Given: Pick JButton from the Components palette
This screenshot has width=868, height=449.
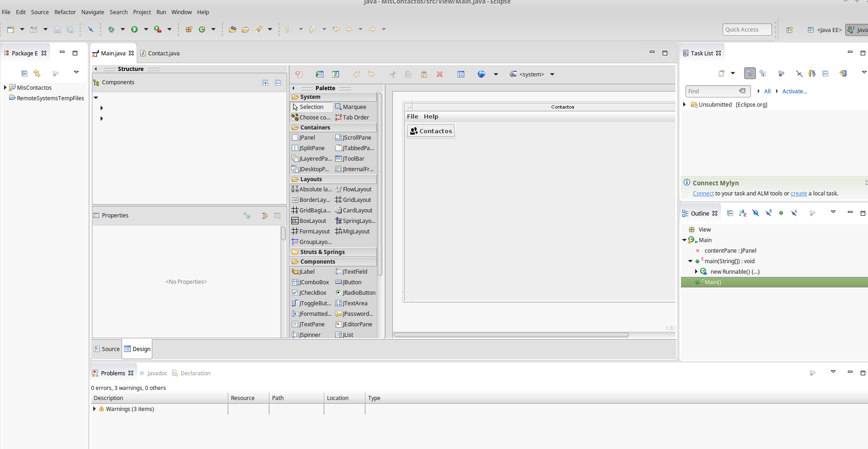Looking at the screenshot, I should pos(352,282).
